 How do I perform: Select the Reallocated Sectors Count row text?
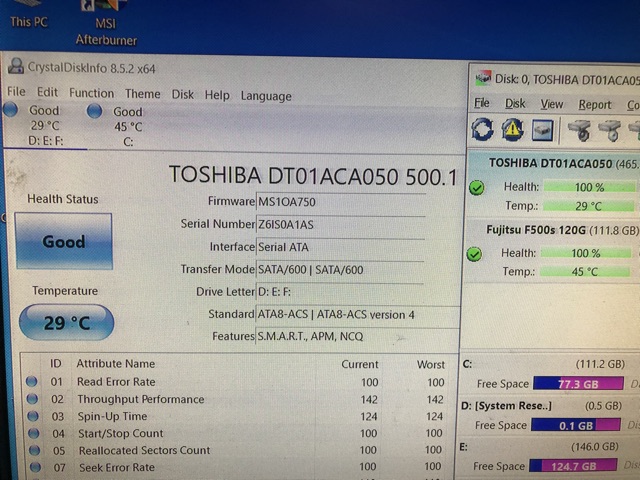144,450
